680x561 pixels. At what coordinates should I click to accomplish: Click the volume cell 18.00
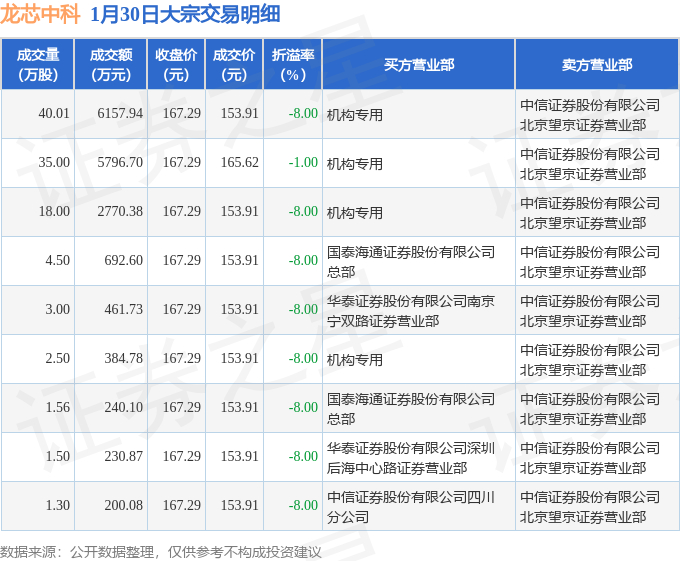click(54, 212)
